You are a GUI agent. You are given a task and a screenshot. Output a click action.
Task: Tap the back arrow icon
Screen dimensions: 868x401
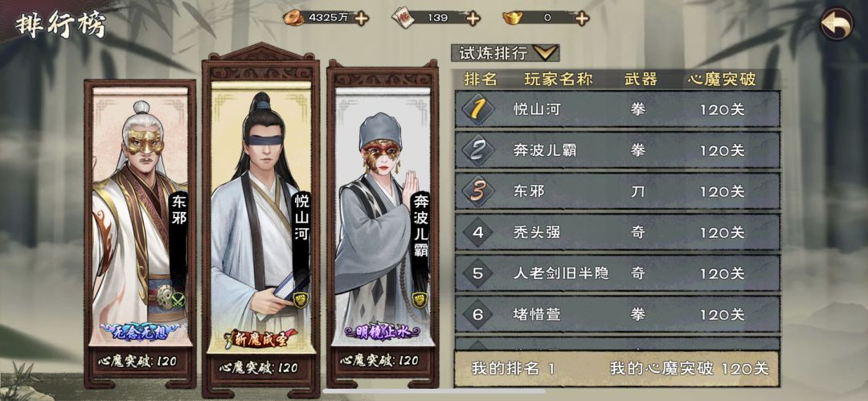[837, 24]
